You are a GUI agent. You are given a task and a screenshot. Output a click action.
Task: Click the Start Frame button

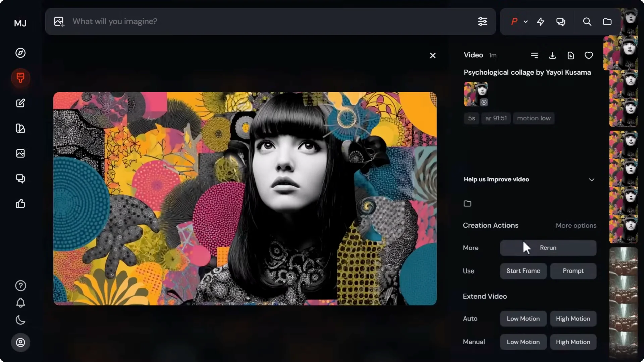pos(524,271)
